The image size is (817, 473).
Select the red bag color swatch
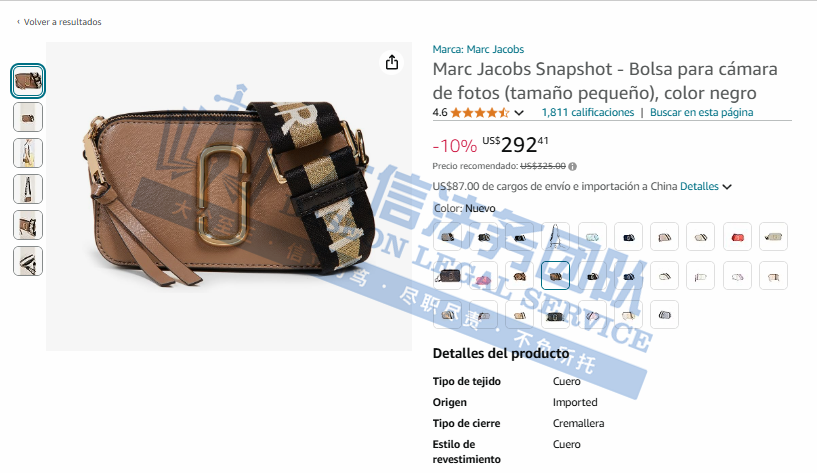737,237
